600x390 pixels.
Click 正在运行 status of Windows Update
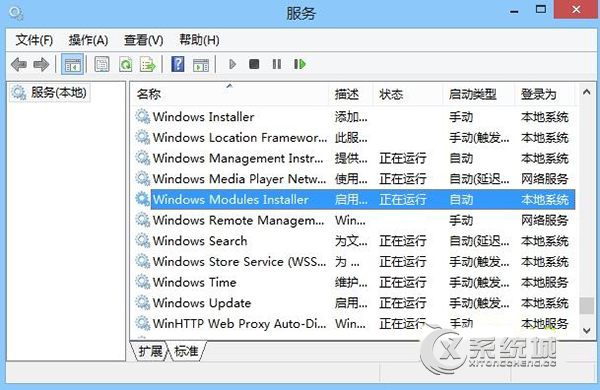point(403,303)
